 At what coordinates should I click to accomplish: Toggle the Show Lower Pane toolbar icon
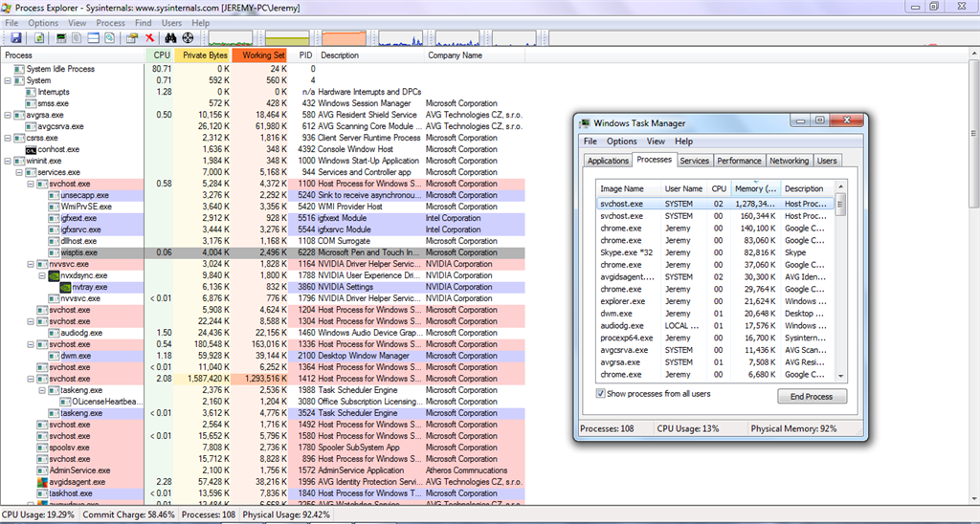coord(93,38)
